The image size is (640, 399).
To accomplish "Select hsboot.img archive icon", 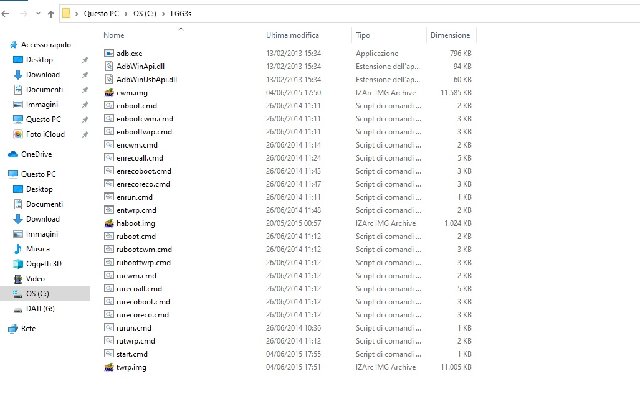I will 109,223.
